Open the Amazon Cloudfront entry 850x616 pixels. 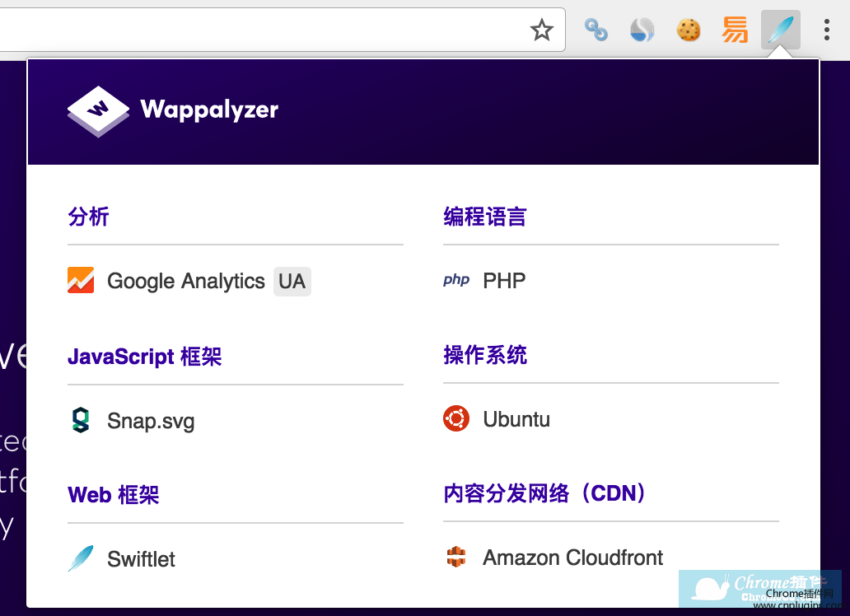(573, 558)
